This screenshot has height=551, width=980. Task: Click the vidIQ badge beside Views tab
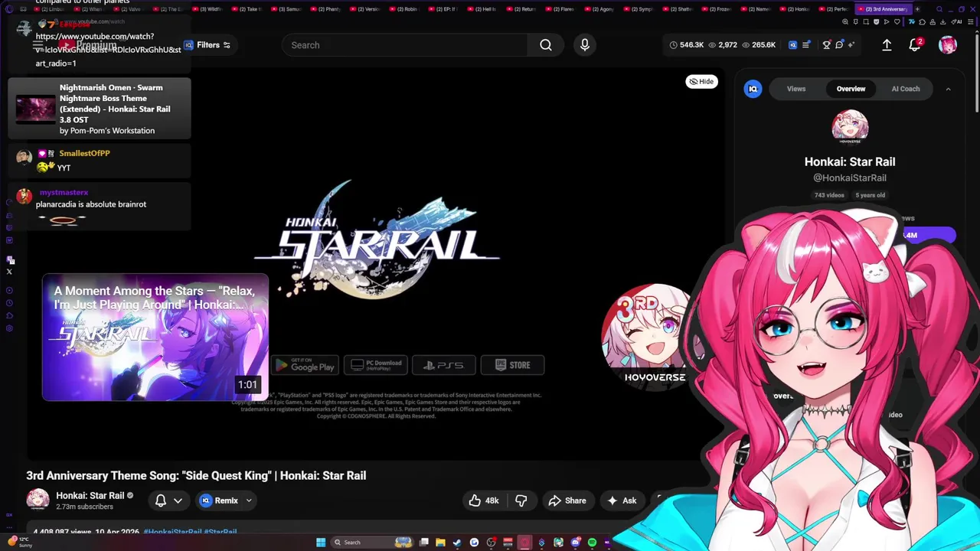click(753, 89)
